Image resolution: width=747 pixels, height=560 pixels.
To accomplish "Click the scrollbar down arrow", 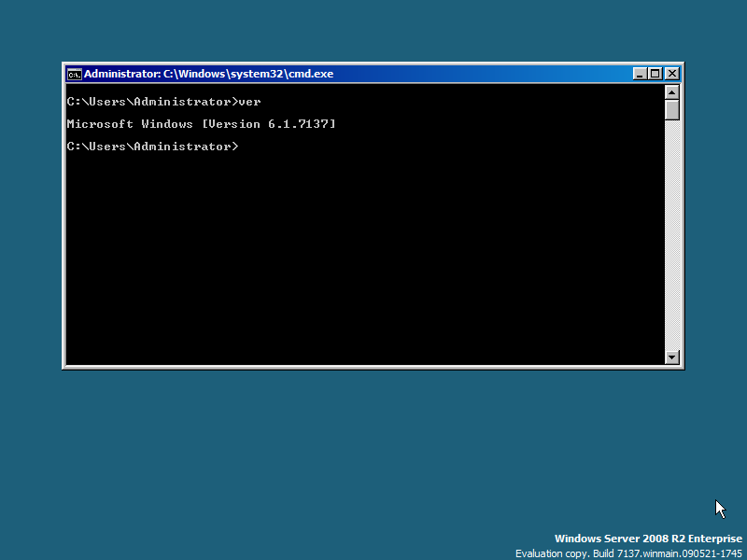I will tap(671, 357).
